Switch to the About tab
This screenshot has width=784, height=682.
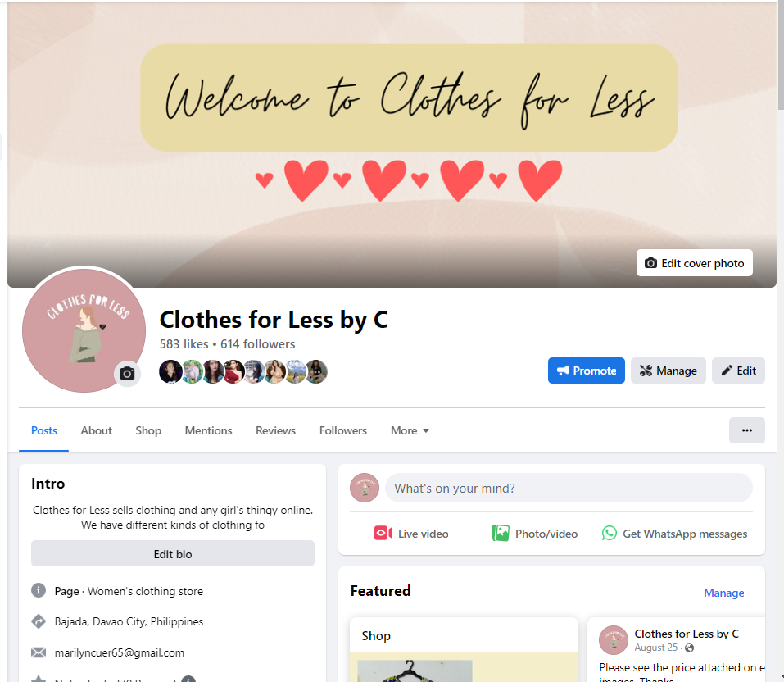[x=97, y=430]
